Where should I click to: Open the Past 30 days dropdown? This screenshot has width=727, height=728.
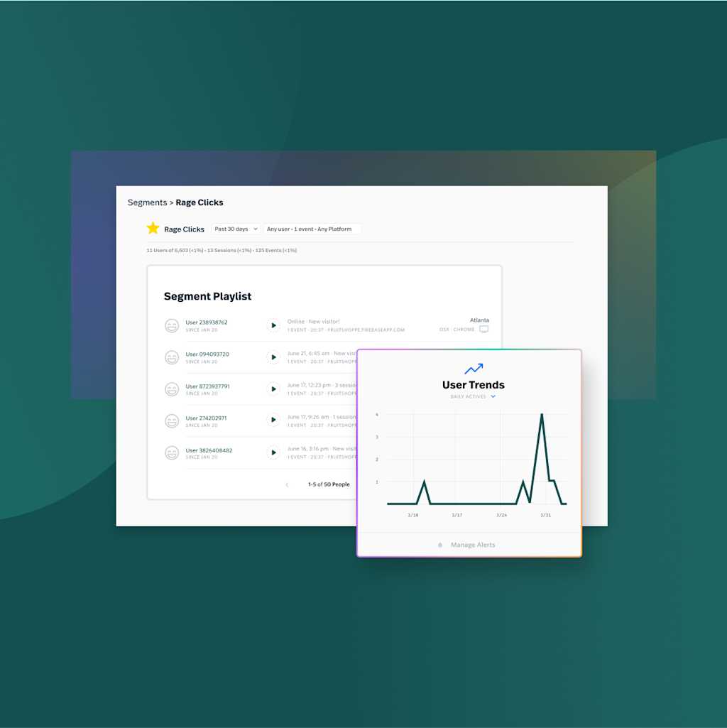tap(235, 228)
